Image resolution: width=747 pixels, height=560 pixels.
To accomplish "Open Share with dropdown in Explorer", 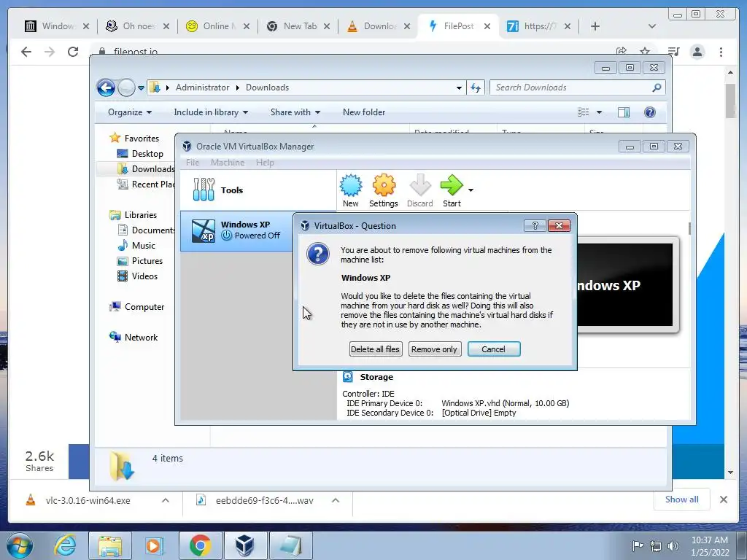I will (x=295, y=112).
